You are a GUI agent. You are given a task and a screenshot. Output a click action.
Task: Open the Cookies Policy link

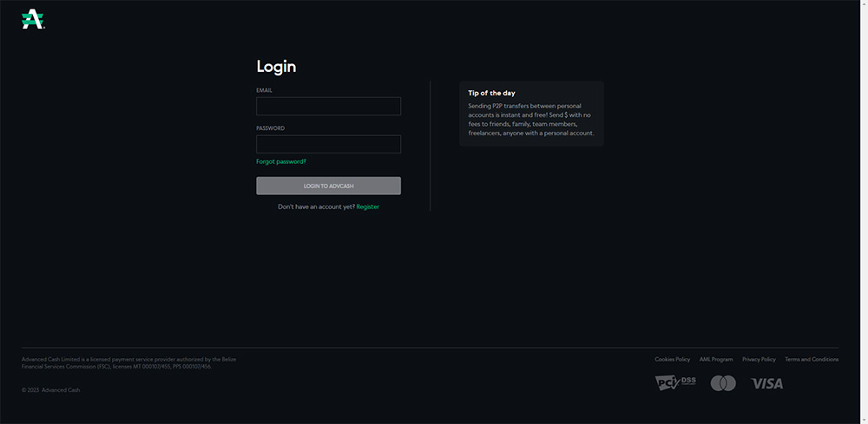point(672,359)
